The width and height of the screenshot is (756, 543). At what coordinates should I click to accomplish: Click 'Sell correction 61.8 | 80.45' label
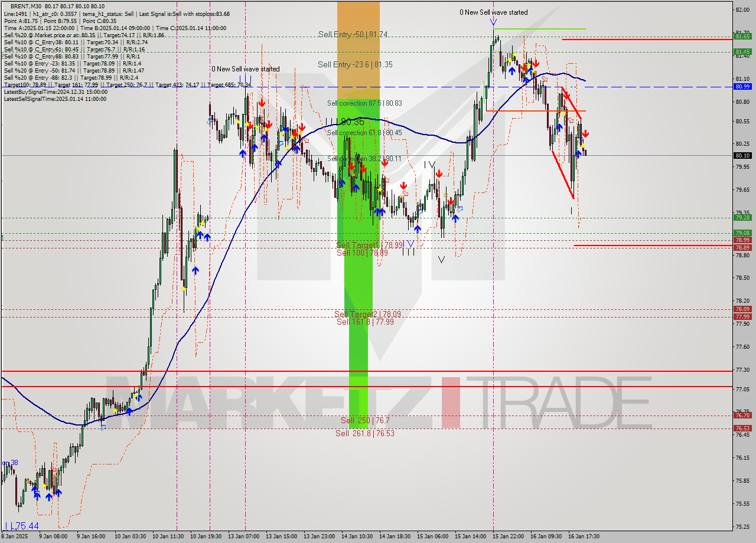coord(364,133)
